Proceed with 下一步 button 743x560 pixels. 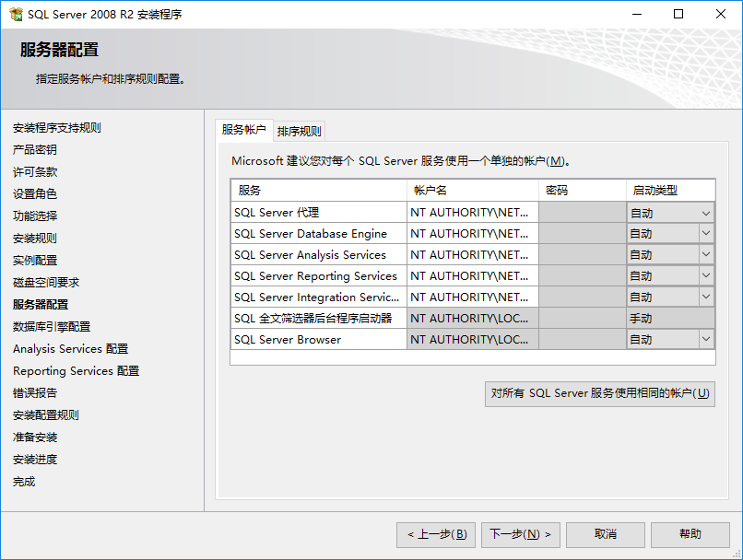pyautogui.click(x=521, y=535)
